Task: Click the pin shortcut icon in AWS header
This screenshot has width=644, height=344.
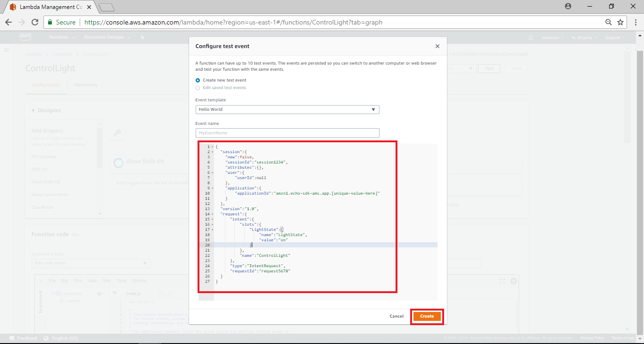Action: click(142, 37)
